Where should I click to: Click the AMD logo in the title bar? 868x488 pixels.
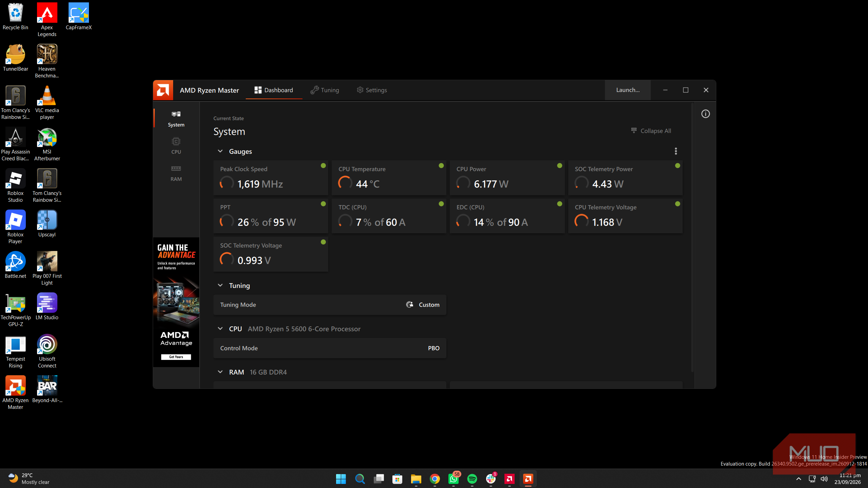tap(163, 90)
